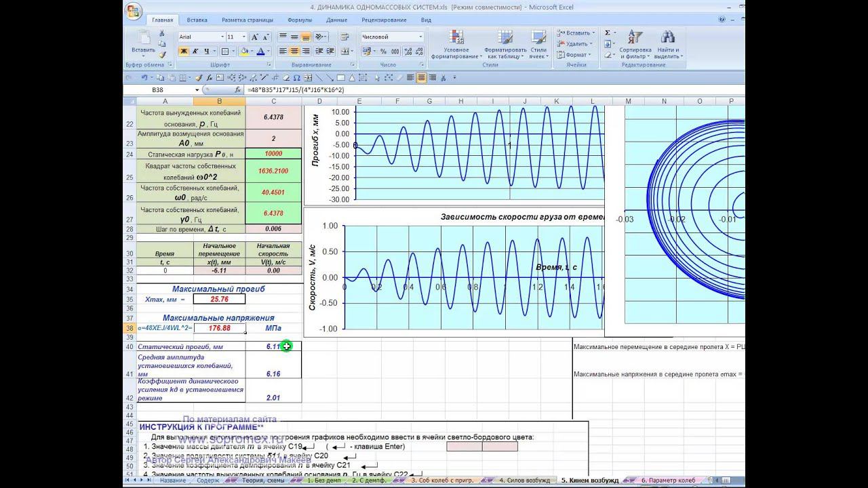Switch to the Вставка ribbon tab

197,20
